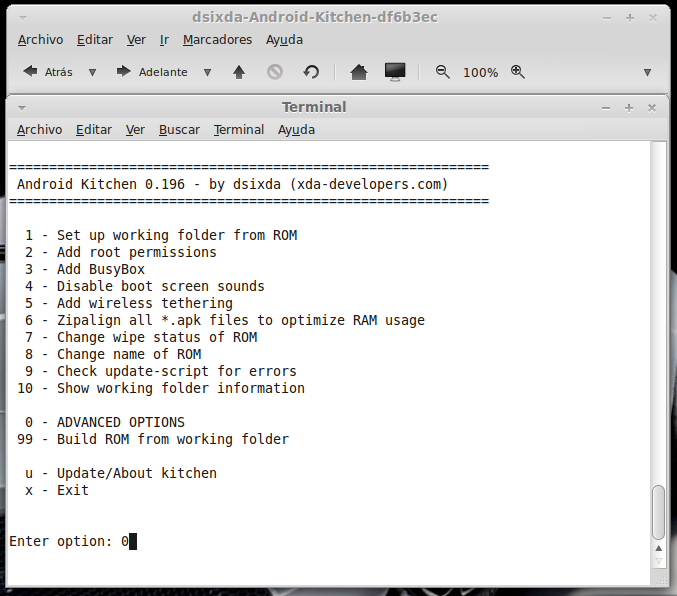677x596 pixels.
Task: Open the Computer monitor icon
Action: click(x=395, y=72)
